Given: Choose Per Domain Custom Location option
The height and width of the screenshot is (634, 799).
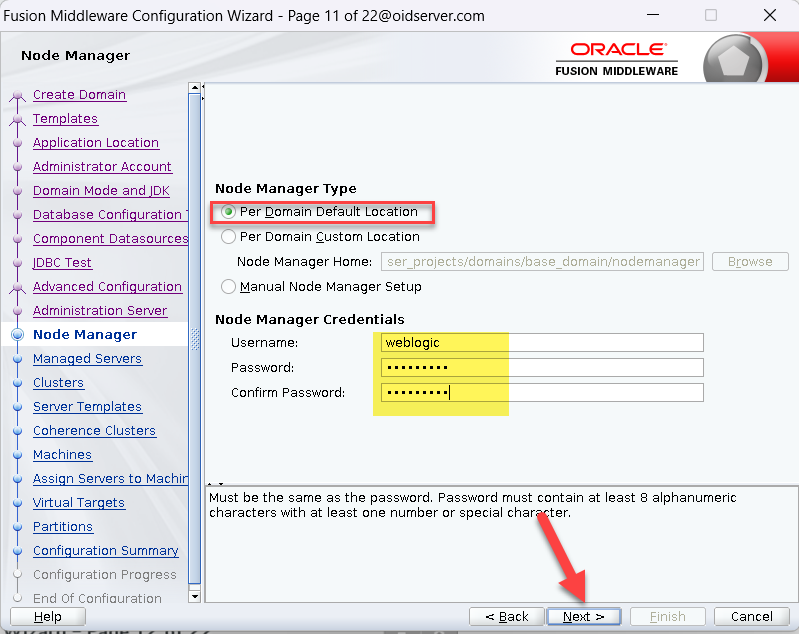Looking at the screenshot, I should (229, 237).
